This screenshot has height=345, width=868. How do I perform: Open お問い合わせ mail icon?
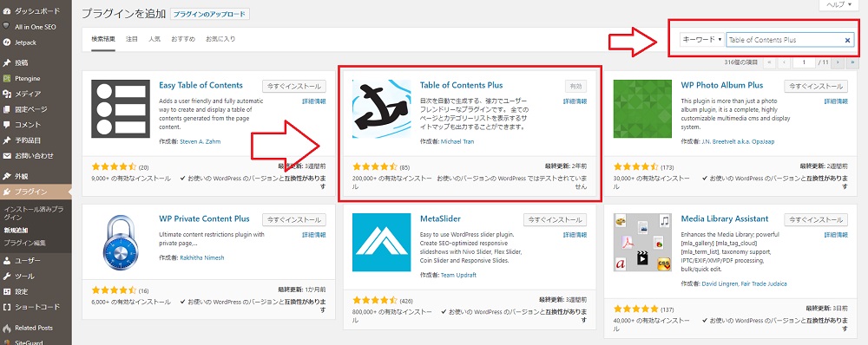point(7,156)
